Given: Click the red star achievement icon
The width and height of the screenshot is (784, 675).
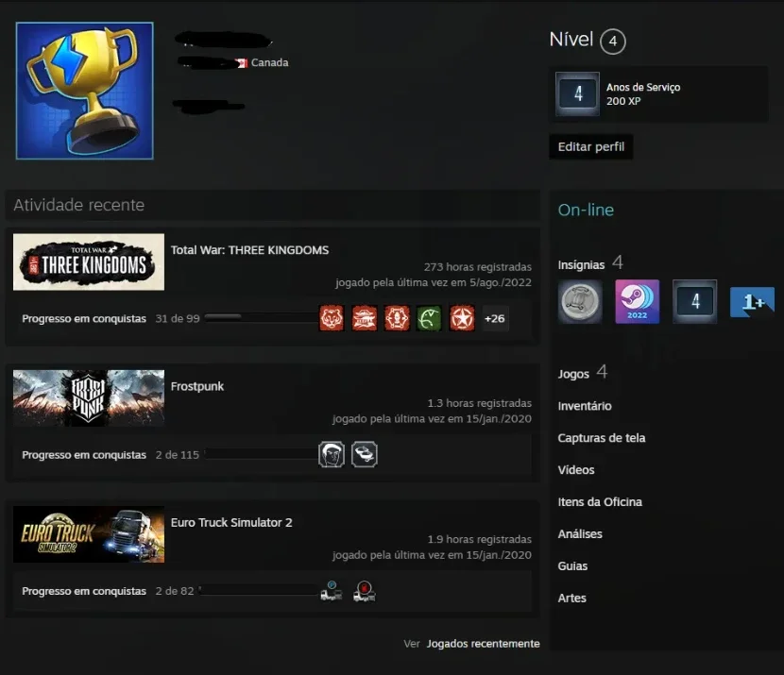Looking at the screenshot, I should (x=462, y=318).
